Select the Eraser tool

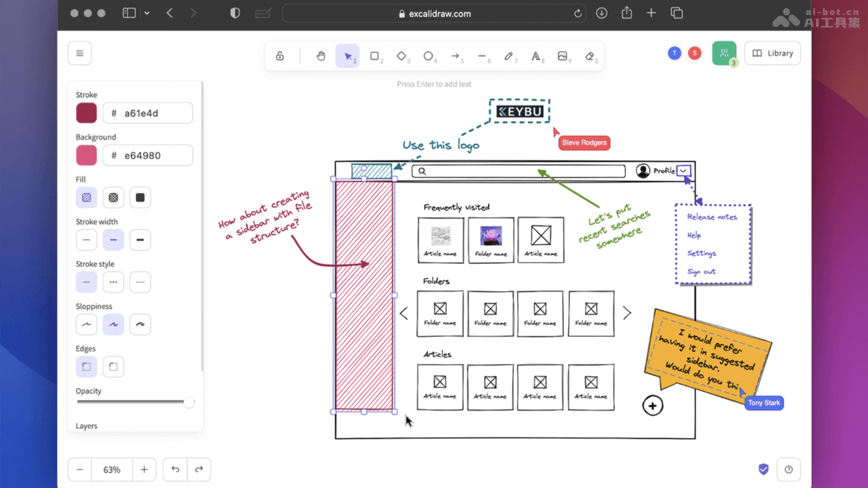coord(590,56)
